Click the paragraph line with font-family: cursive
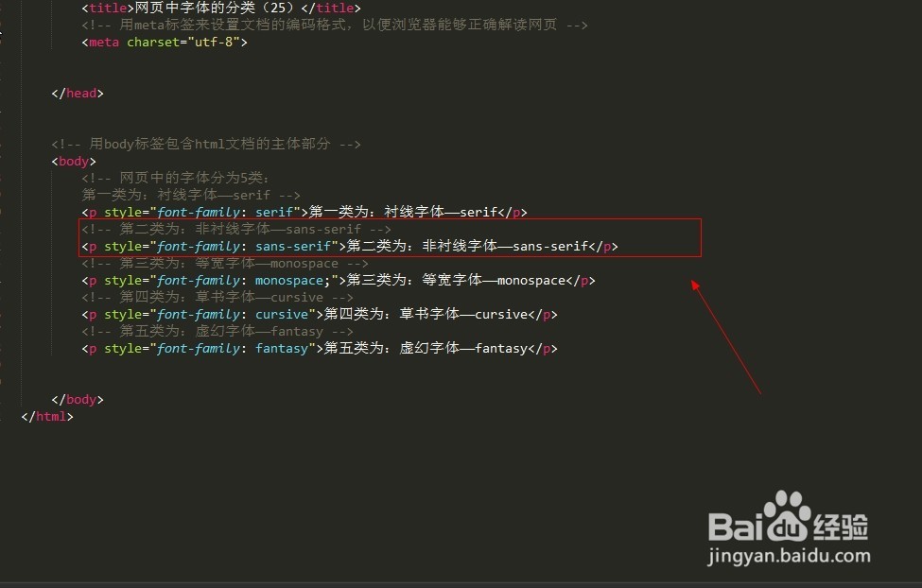Viewport: 922px width, 588px height. [320, 315]
